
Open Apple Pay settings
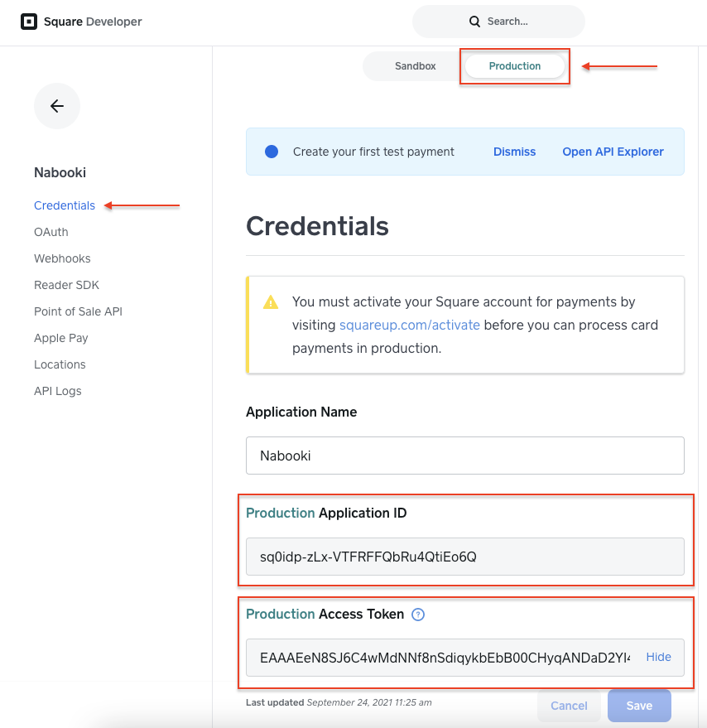pyautogui.click(x=60, y=338)
